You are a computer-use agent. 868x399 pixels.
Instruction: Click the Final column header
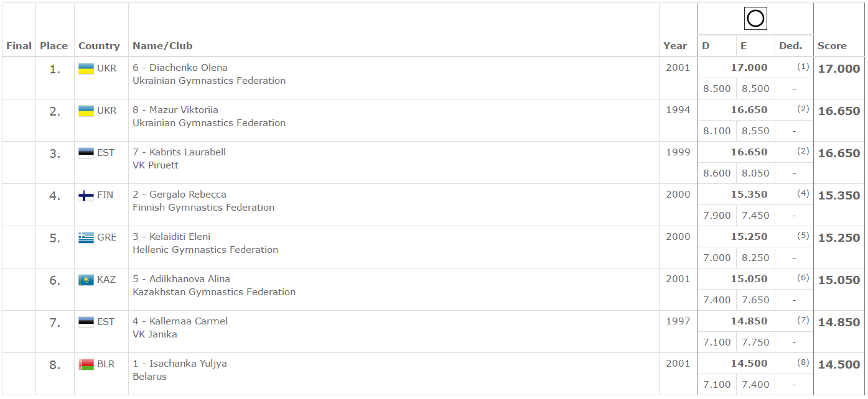click(19, 46)
